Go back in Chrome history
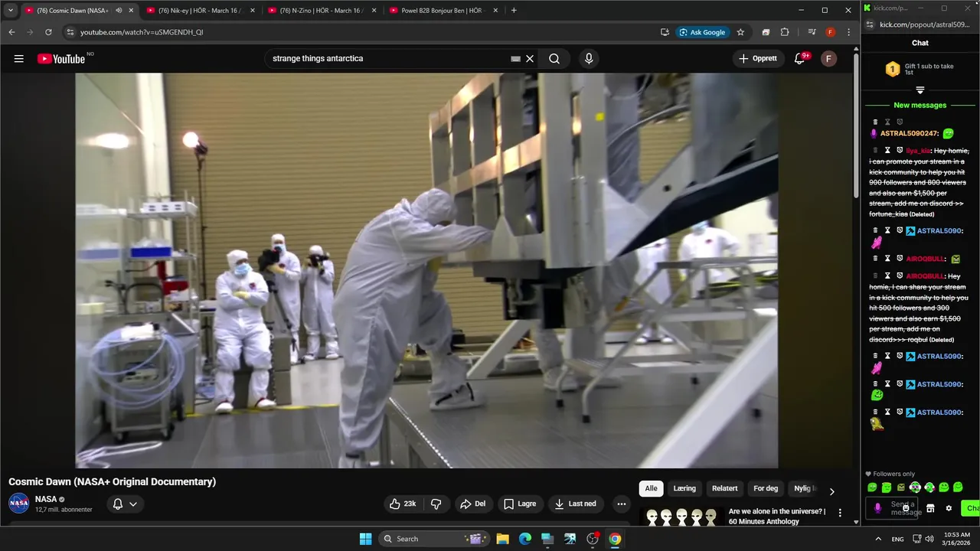Screen dimensions: 980x551 click(11, 32)
